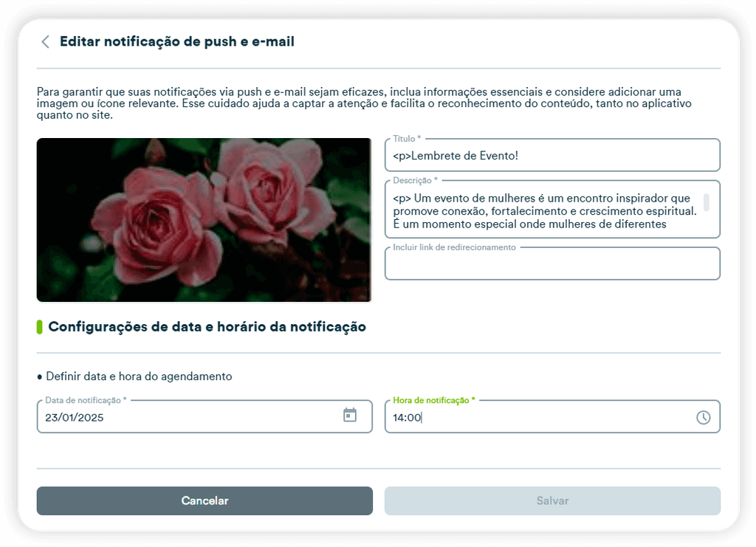Image resolution: width=756 pixels, height=547 pixels.
Task: Go back using the left chevron arrow
Action: (45, 42)
